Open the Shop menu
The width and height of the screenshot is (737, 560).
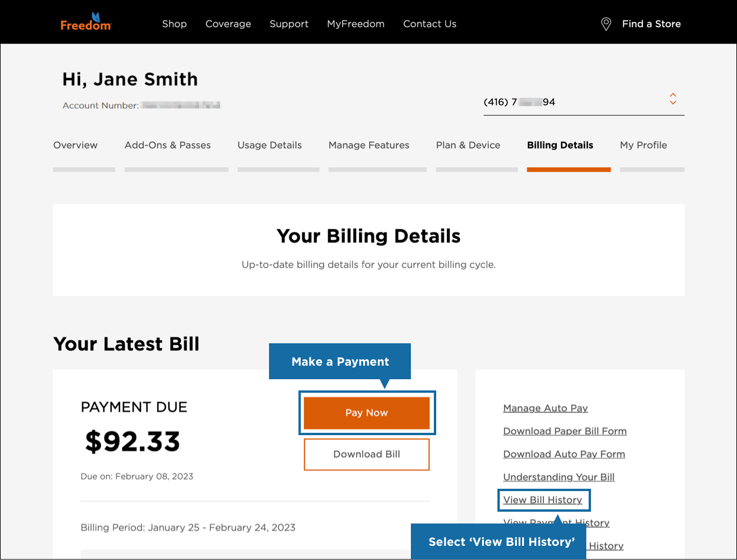(x=174, y=24)
